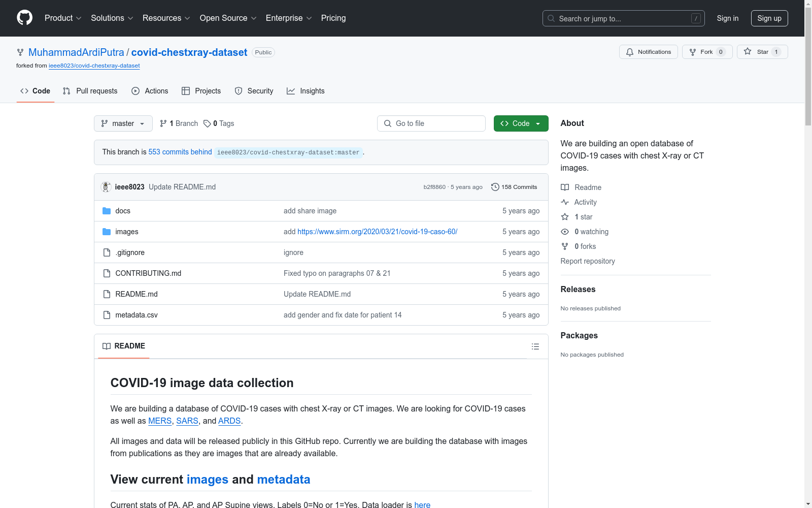Click the branch icon beside 1 Branch
This screenshot has height=508, width=812.
(x=163, y=123)
